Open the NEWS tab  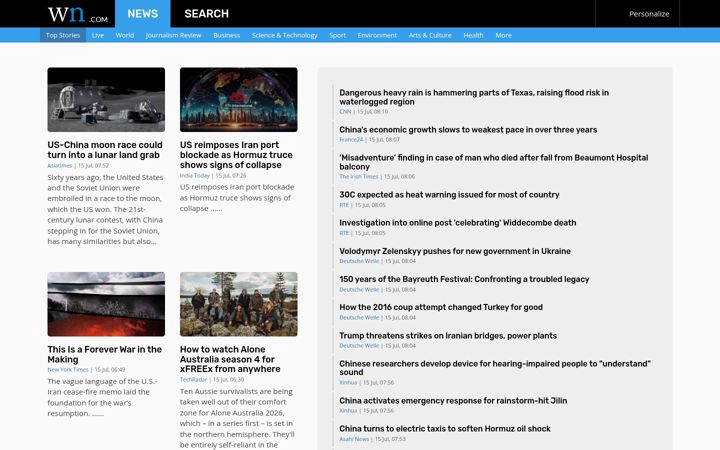click(x=143, y=14)
